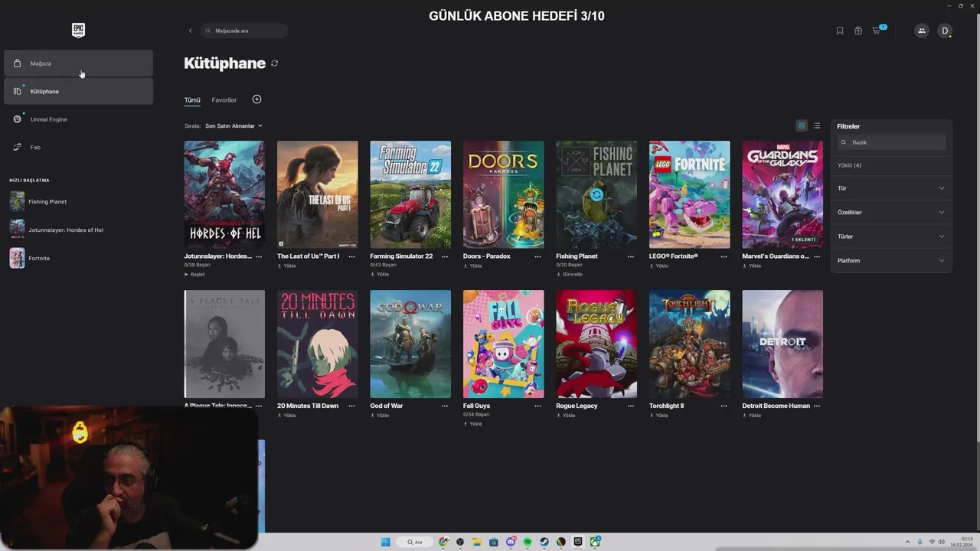The width and height of the screenshot is (980, 551).
Task: Open the Son Satın Alınanlar sort dropdown
Action: point(234,126)
